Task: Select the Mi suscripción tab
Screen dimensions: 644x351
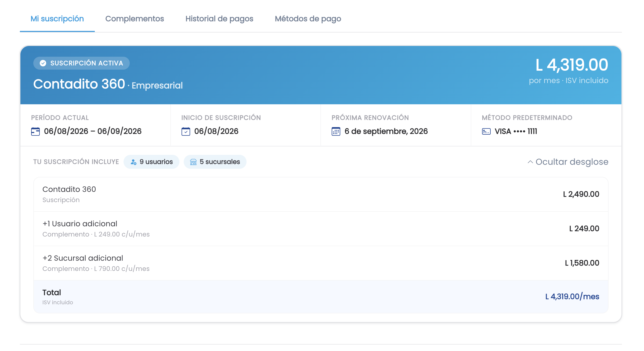Action: click(57, 19)
